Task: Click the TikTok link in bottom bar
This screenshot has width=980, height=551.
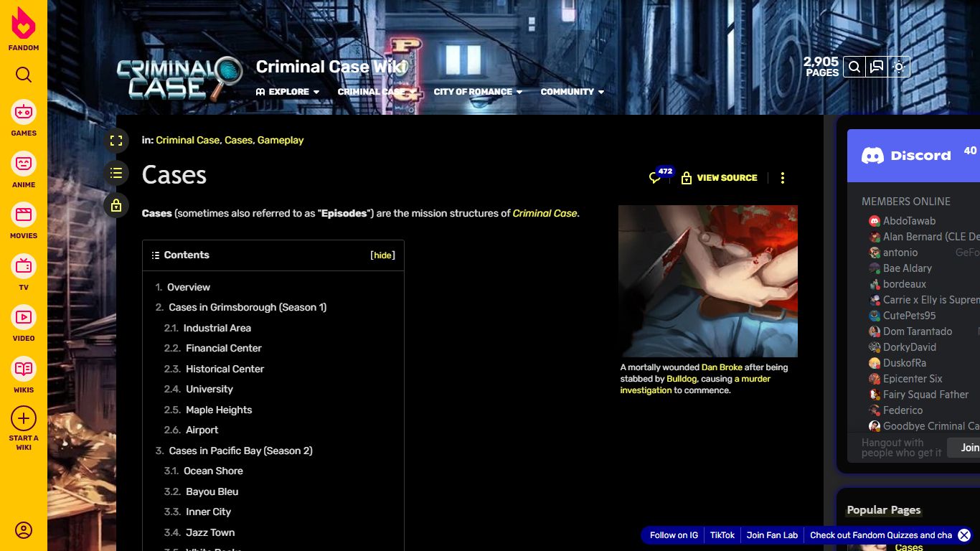Action: point(722,535)
